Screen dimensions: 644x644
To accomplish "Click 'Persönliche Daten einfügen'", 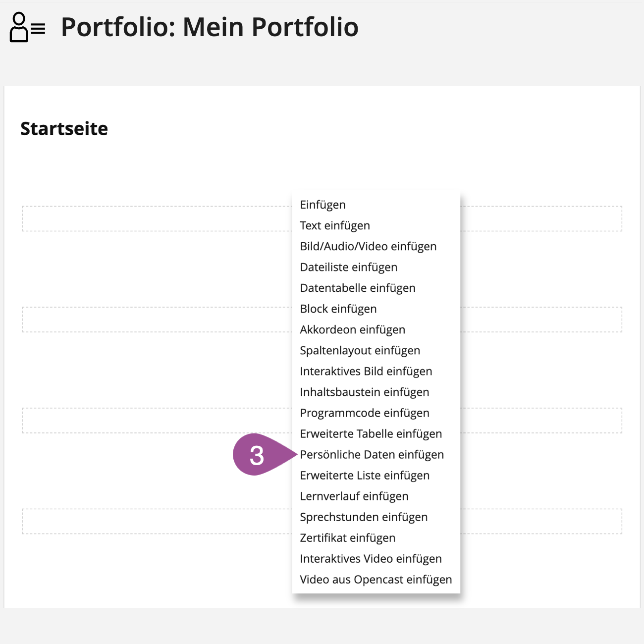I will click(372, 455).
